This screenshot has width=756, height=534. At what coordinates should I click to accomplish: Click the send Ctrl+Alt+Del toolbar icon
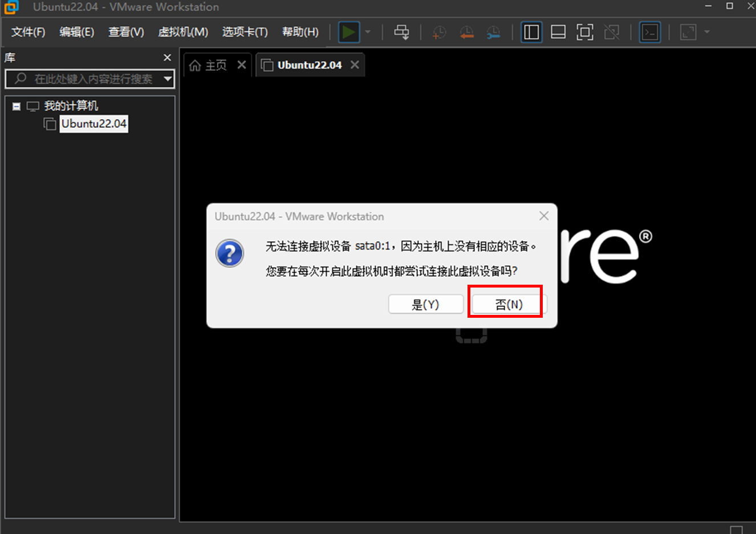pos(401,32)
